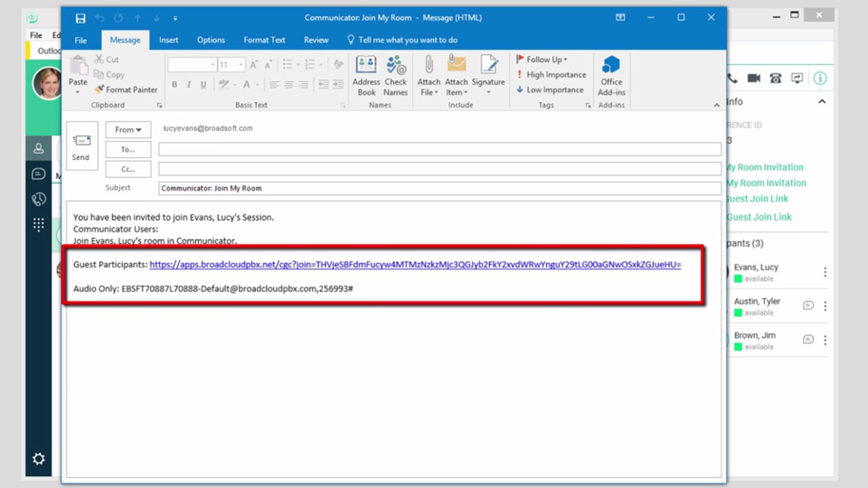868x488 pixels.
Task: Open the Paste options arrow
Action: (x=79, y=92)
